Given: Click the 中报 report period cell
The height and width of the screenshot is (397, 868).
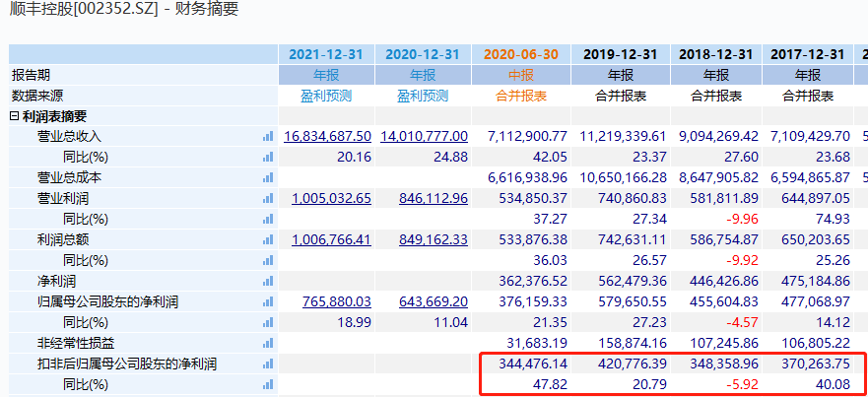Looking at the screenshot, I should [521, 75].
